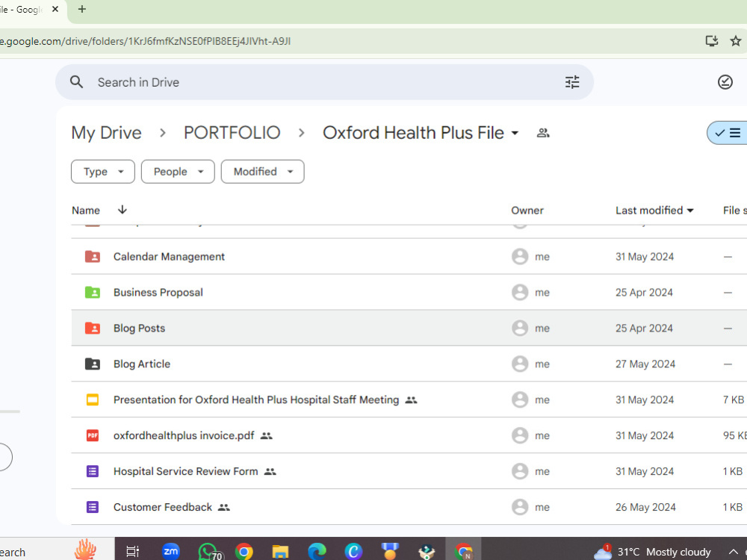Select the dark Blog Article folder icon
This screenshot has width=747, height=560.
pyautogui.click(x=93, y=364)
